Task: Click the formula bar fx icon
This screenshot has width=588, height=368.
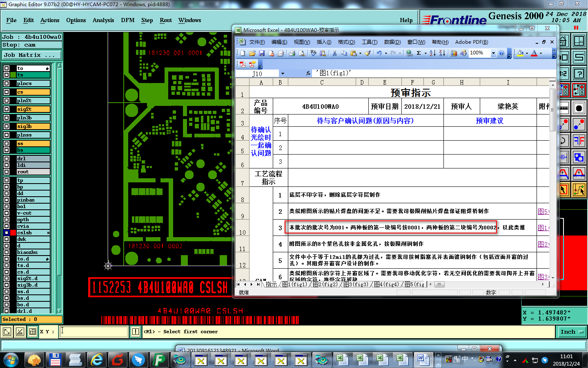Action: coord(308,74)
